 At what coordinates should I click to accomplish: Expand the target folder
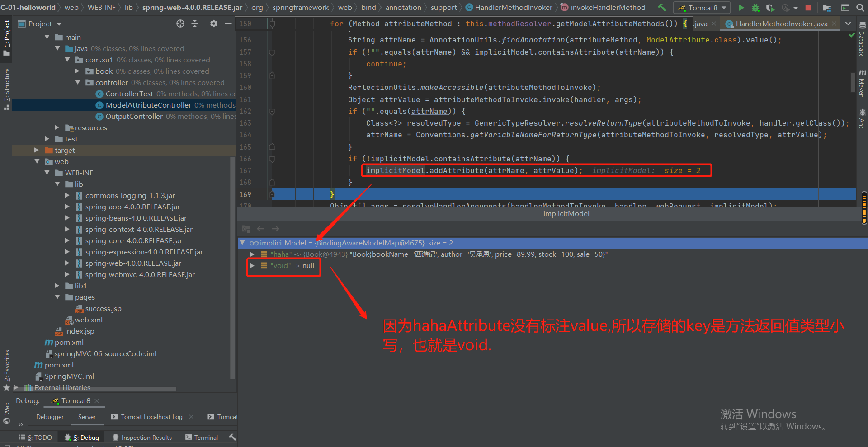point(37,150)
